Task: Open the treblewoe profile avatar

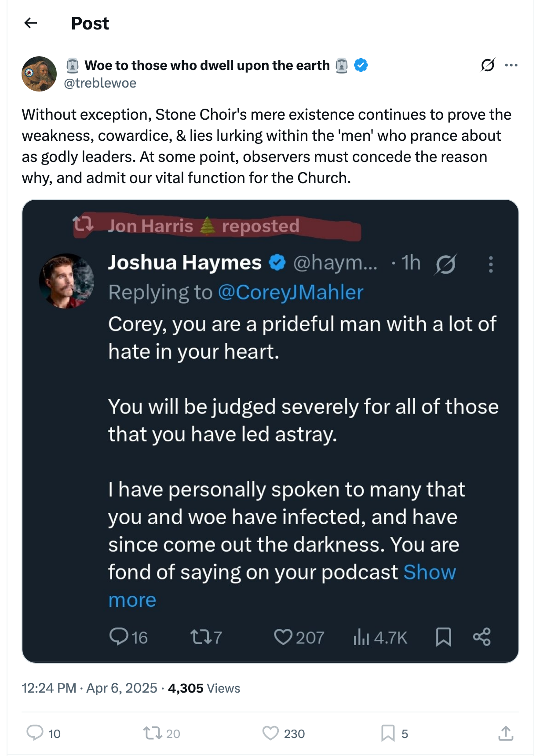Action: click(39, 74)
